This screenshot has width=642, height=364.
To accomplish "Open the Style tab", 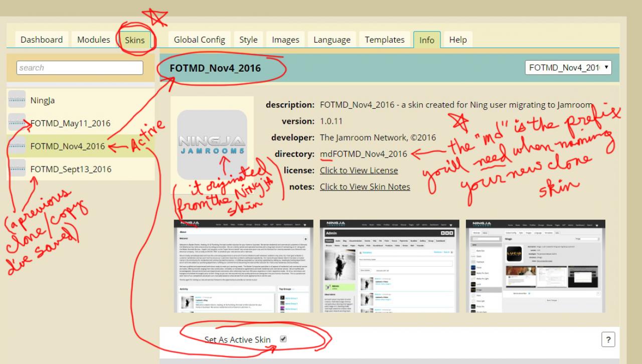I will click(248, 40).
